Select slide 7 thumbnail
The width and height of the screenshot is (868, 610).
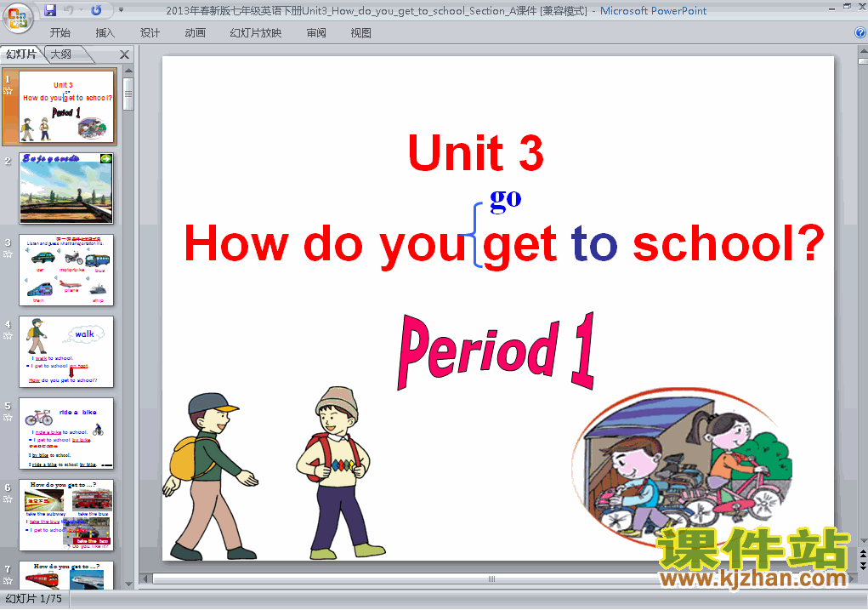tap(66, 575)
